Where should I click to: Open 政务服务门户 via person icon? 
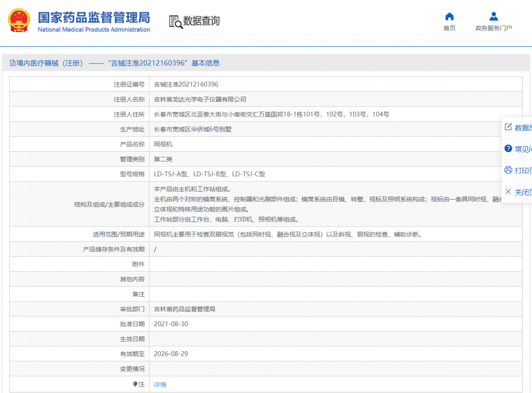click(493, 17)
